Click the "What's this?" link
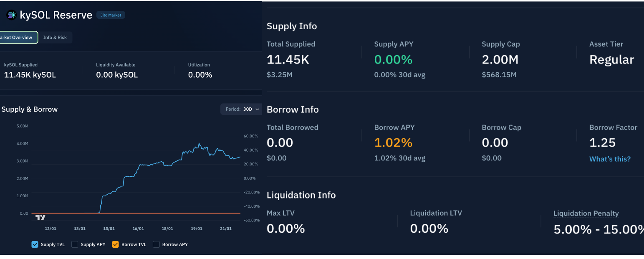 (610, 159)
